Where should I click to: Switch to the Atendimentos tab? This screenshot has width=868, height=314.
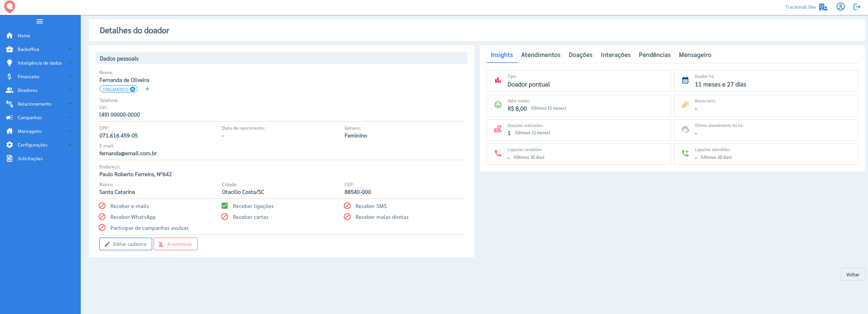click(541, 55)
